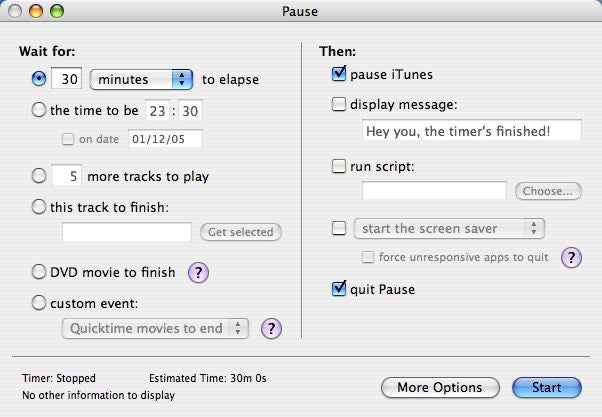Click the Choose... script button
Screen dimensions: 602x417
click(548, 191)
